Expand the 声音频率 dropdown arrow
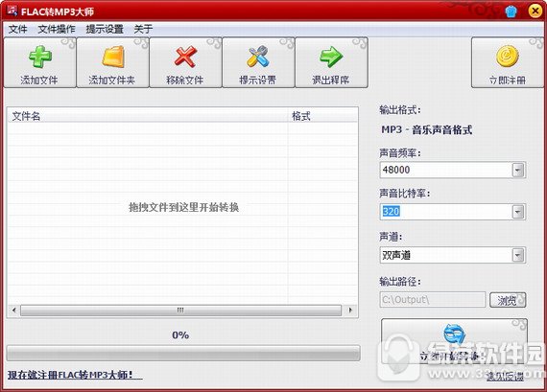The image size is (547, 392). click(518, 170)
